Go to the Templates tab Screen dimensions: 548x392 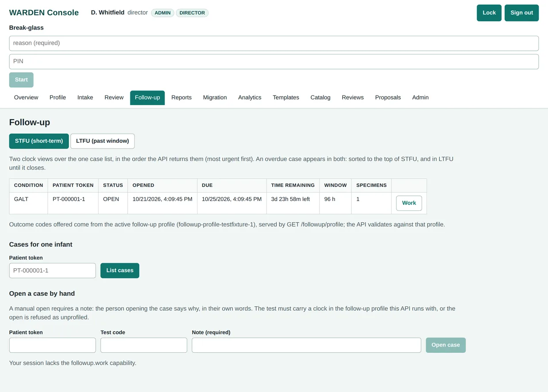(286, 98)
